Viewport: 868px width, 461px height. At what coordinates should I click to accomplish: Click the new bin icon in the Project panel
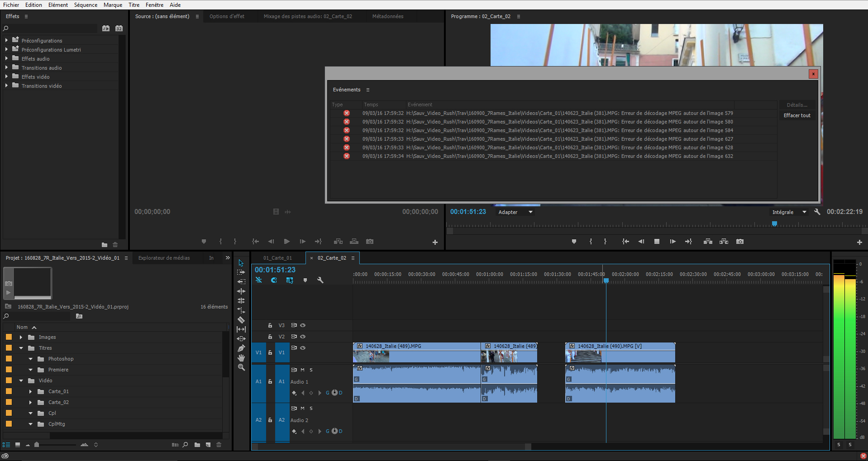[197, 445]
